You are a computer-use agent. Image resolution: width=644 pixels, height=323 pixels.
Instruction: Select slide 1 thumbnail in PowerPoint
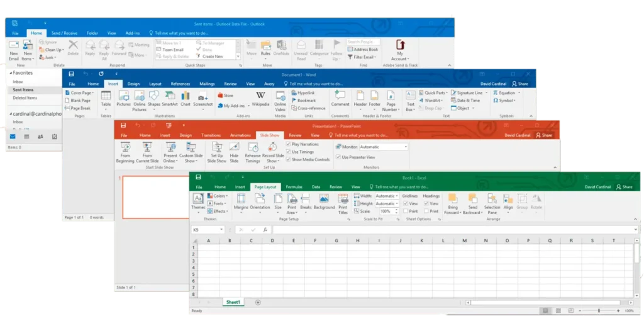pyautogui.click(x=156, y=197)
